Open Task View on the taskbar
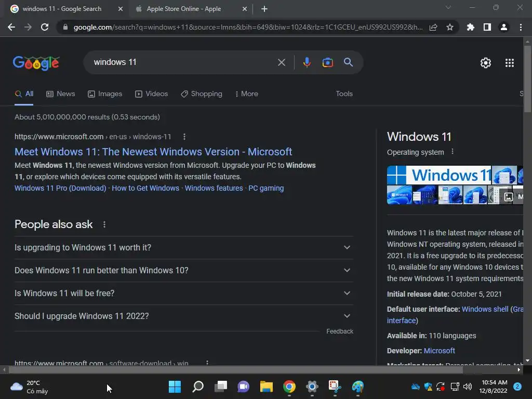The image size is (532, 399). pyautogui.click(x=220, y=387)
